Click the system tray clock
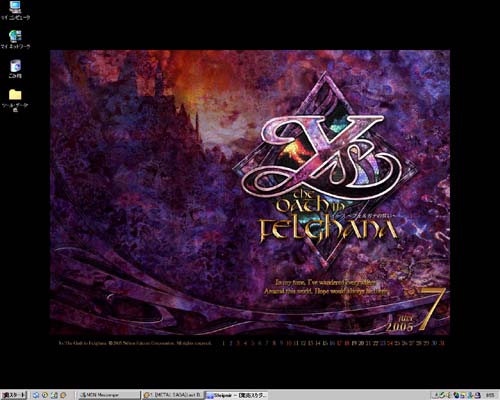 490,395
